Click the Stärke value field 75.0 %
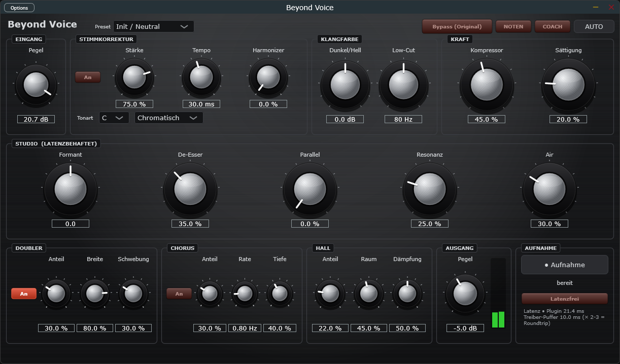The height and width of the screenshot is (364, 620). click(134, 104)
